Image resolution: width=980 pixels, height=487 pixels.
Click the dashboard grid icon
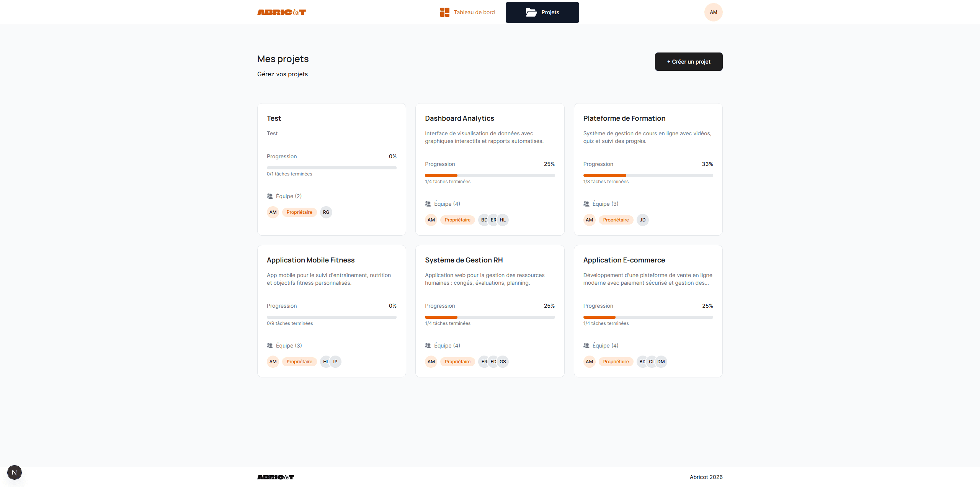click(x=444, y=12)
